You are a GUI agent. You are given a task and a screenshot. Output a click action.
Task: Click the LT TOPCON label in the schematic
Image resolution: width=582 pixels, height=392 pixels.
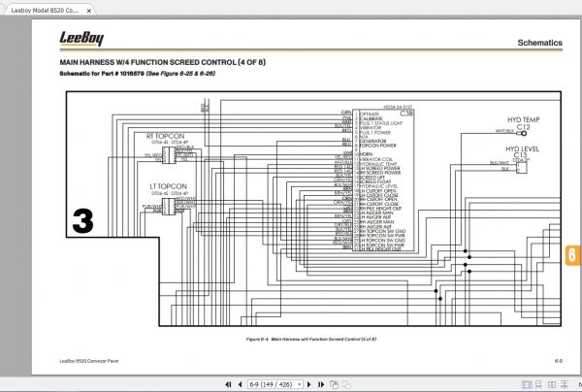coord(168,186)
